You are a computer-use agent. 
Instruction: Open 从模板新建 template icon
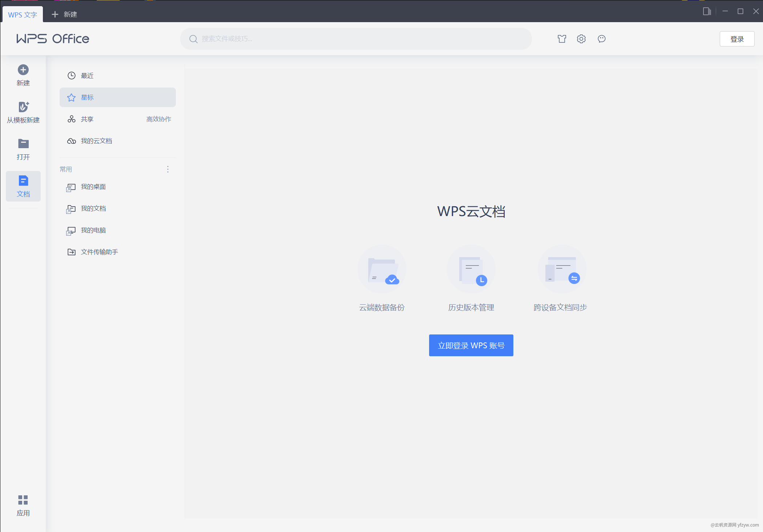tap(23, 107)
